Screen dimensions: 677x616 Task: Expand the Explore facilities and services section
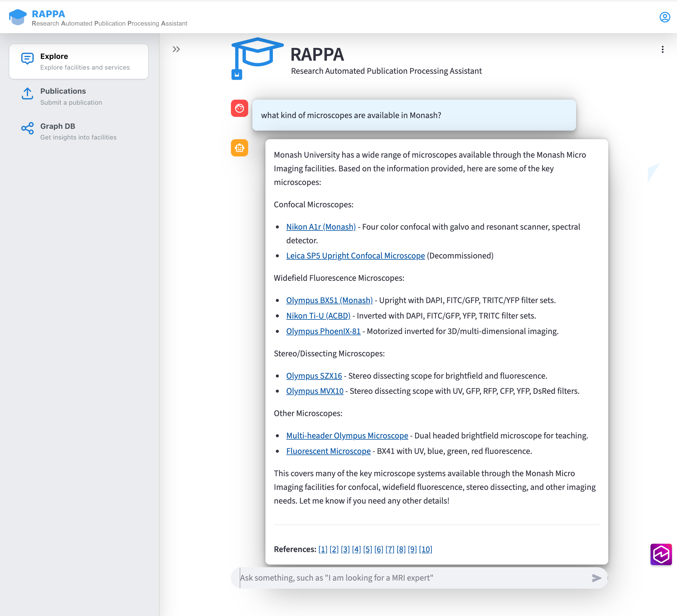pos(78,62)
